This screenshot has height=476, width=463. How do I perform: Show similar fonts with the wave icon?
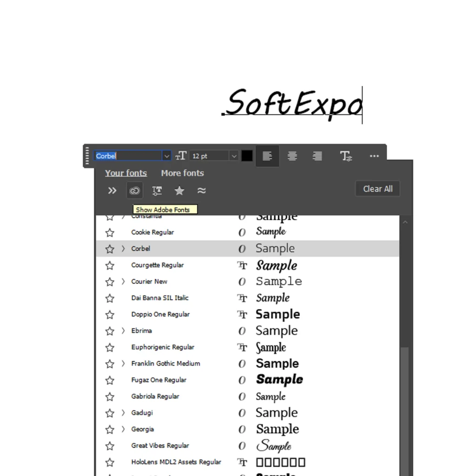(202, 190)
